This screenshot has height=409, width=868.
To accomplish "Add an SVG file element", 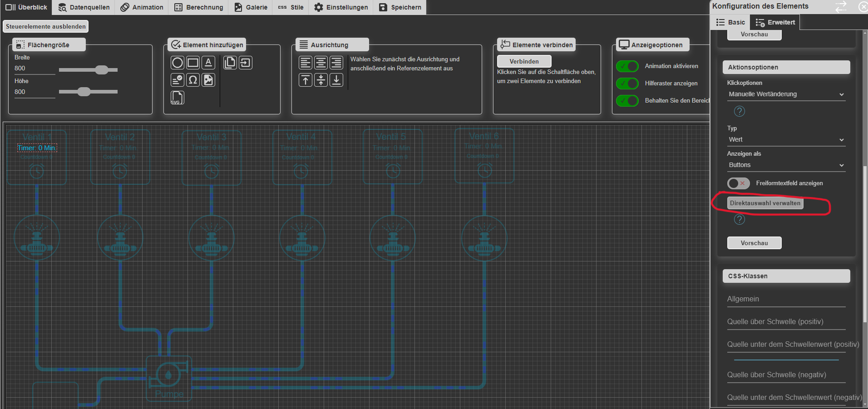I will pyautogui.click(x=178, y=98).
